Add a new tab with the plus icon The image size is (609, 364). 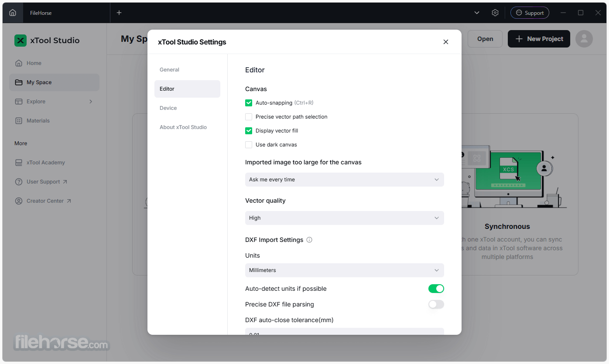coord(119,13)
